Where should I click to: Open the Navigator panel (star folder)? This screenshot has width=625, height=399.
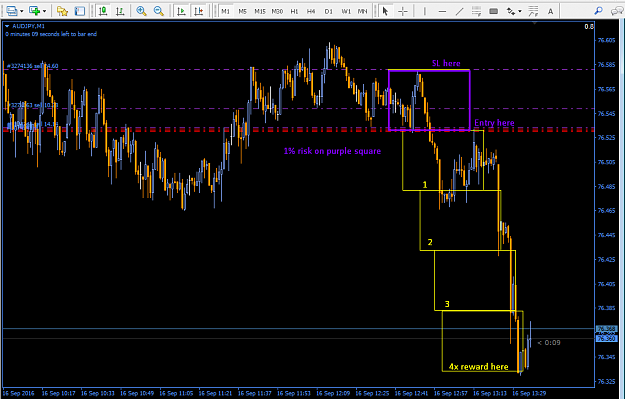[x=62, y=11]
